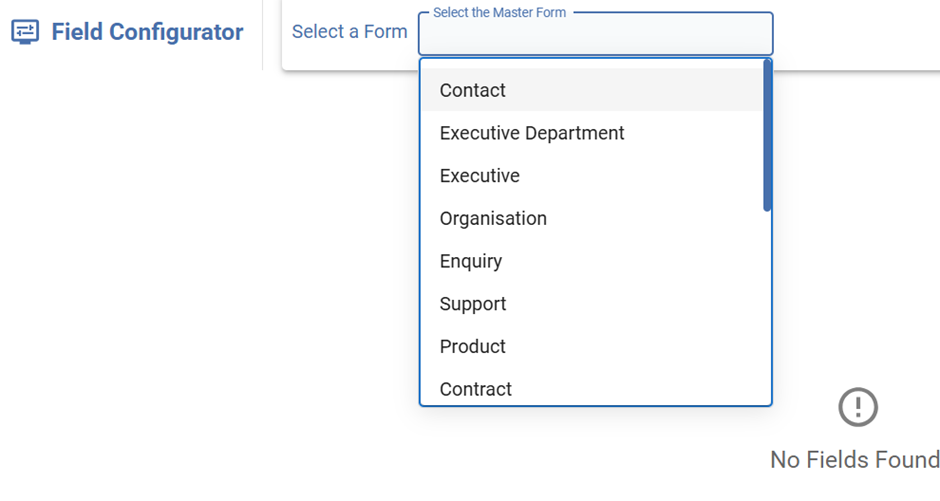Click the Field Configurator page title

click(147, 32)
